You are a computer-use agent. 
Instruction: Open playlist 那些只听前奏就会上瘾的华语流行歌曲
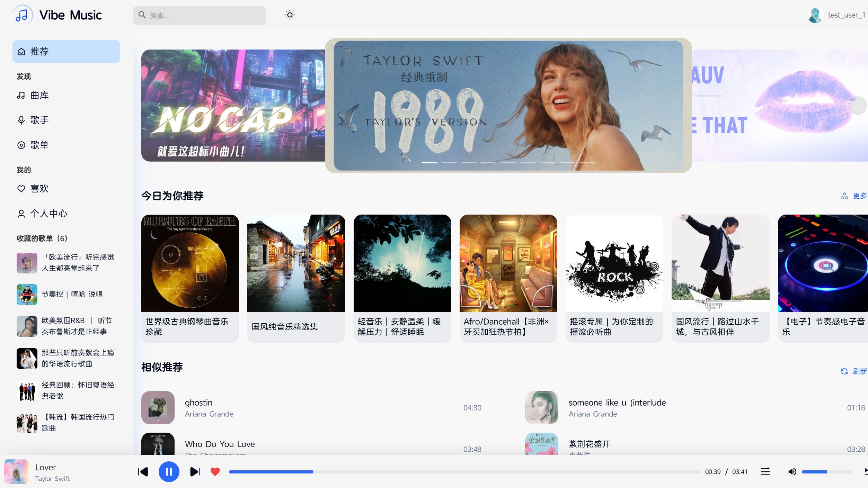click(x=66, y=358)
